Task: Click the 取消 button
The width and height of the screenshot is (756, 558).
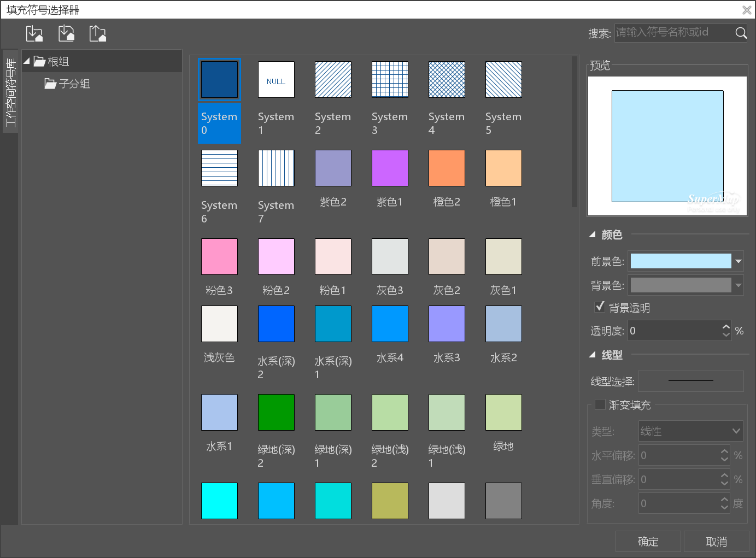Action: coord(716,542)
